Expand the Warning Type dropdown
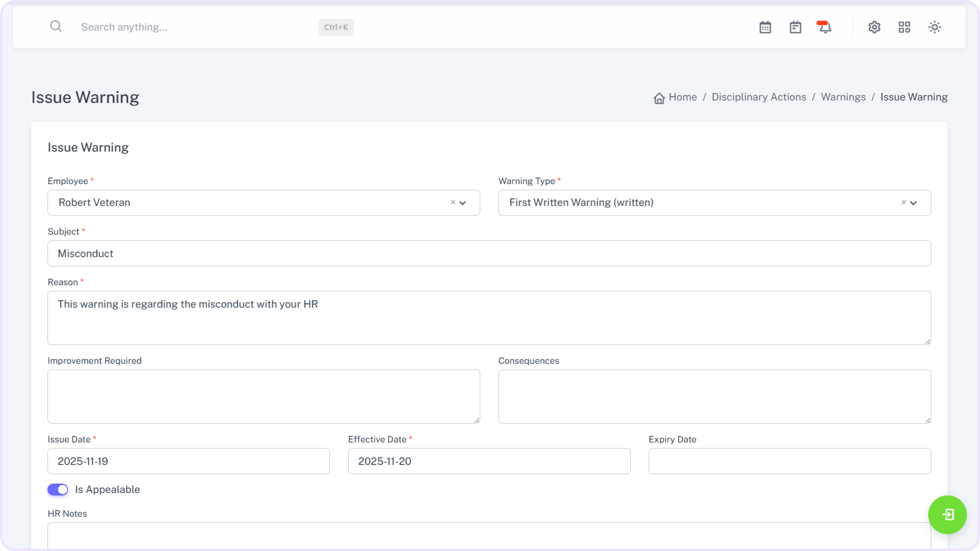Viewport: 980px width, 551px height. [913, 203]
